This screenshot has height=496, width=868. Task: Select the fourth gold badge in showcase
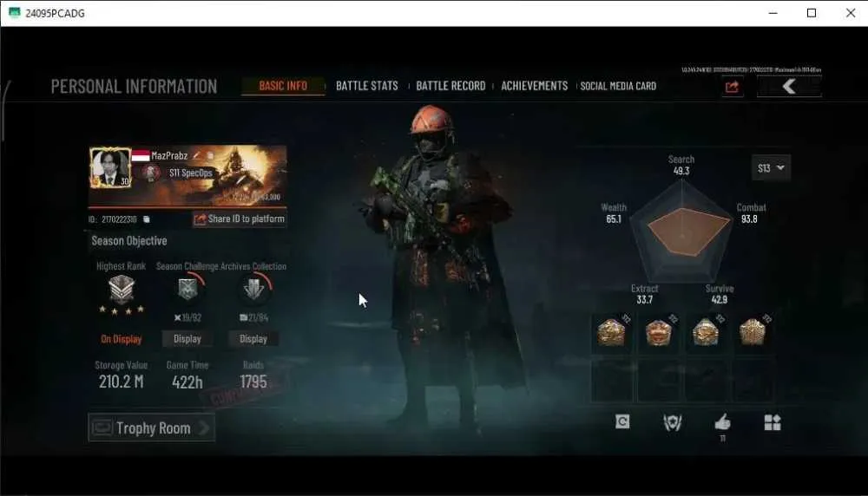click(x=753, y=333)
